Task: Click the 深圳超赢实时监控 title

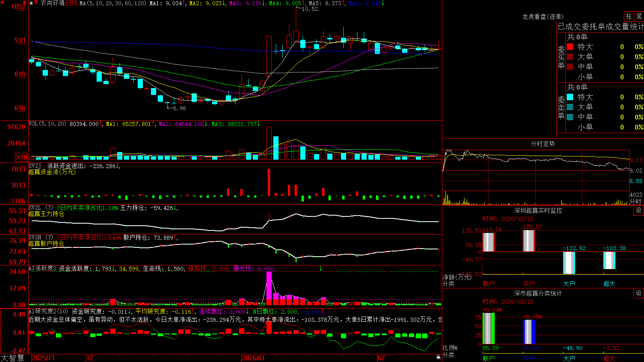Action: tap(538, 210)
